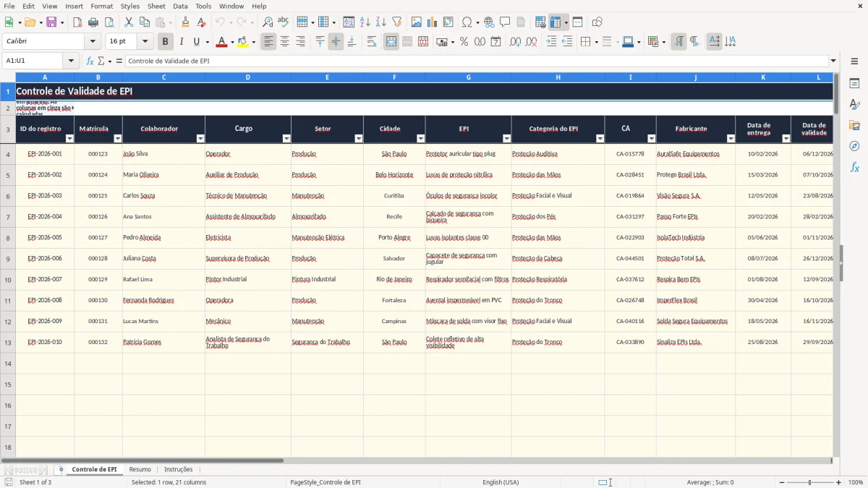Image resolution: width=868 pixels, height=488 pixels.
Task: Click the Format as Date icon
Action: click(495, 42)
